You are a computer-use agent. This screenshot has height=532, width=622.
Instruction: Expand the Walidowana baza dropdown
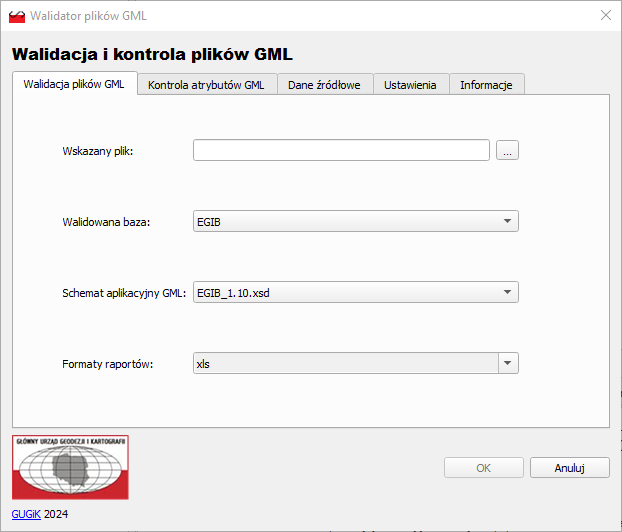pos(356,221)
